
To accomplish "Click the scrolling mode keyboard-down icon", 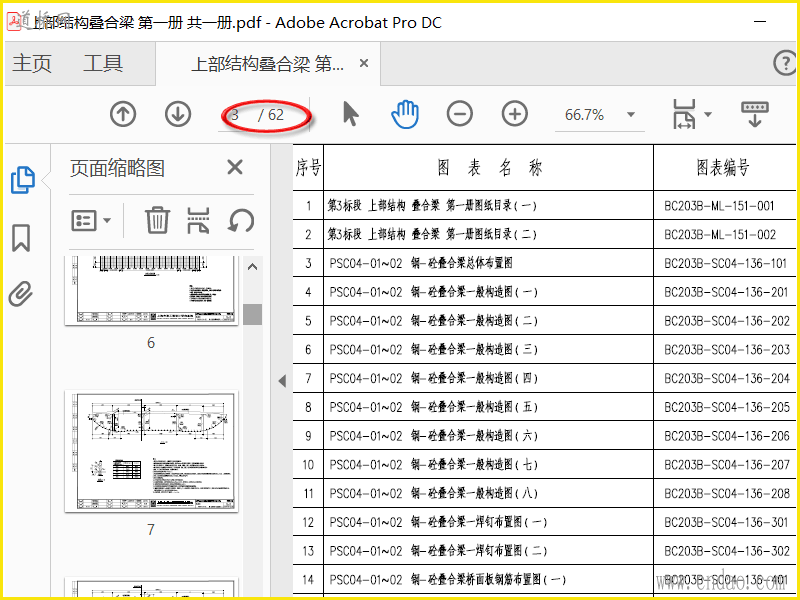I will (755, 114).
